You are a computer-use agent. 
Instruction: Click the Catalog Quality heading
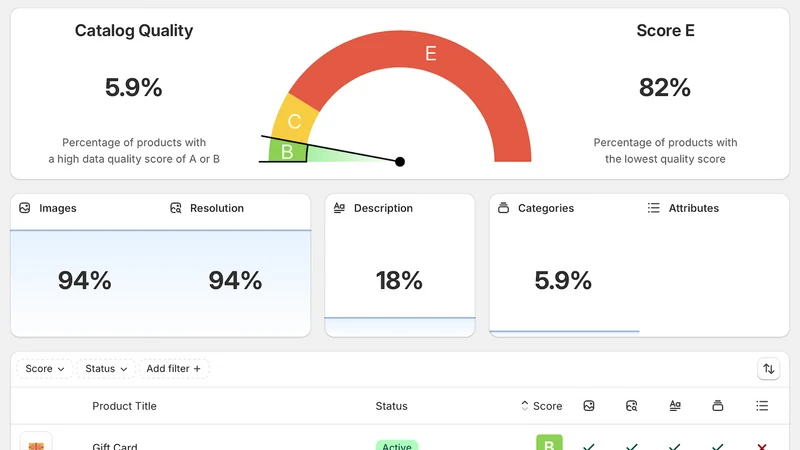pyautogui.click(x=134, y=31)
